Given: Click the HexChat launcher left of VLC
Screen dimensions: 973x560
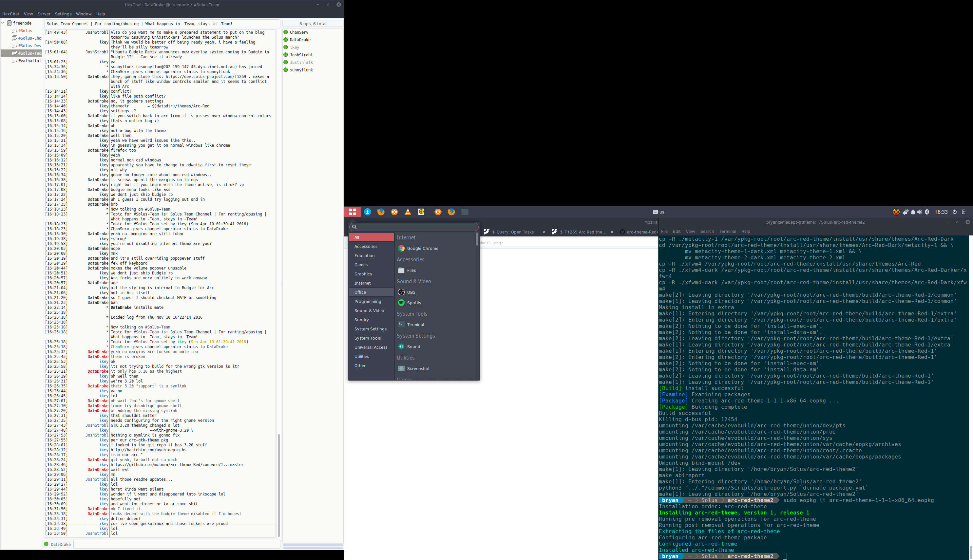Looking at the screenshot, I should click(x=394, y=212).
